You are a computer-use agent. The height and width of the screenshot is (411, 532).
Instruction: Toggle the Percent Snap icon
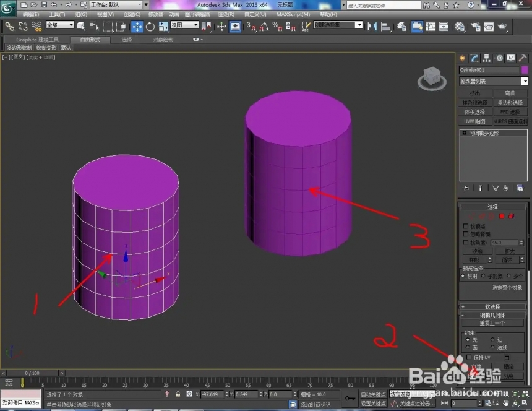coord(277,26)
